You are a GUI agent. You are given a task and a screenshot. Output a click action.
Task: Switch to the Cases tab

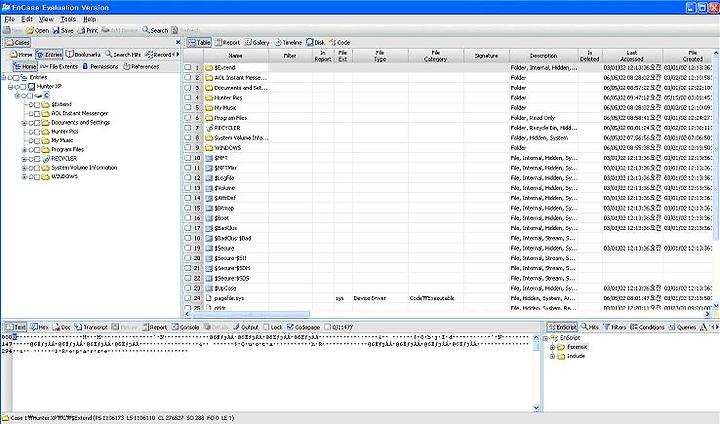point(17,43)
